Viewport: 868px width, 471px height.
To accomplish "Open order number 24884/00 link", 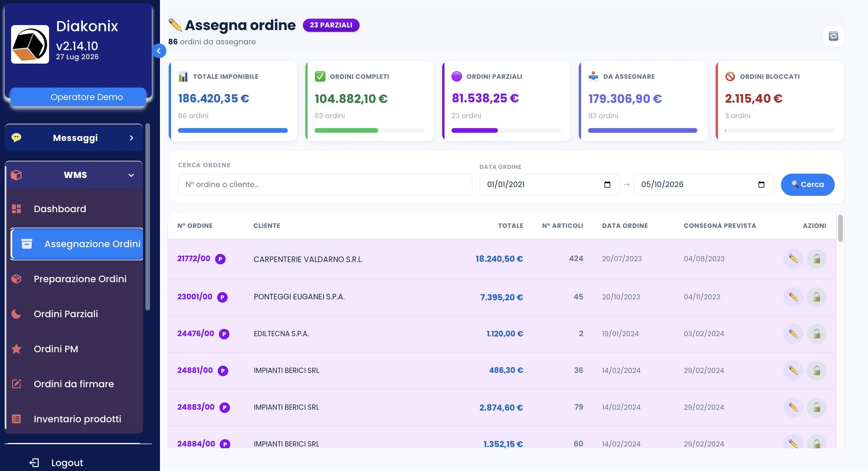I will (x=196, y=444).
